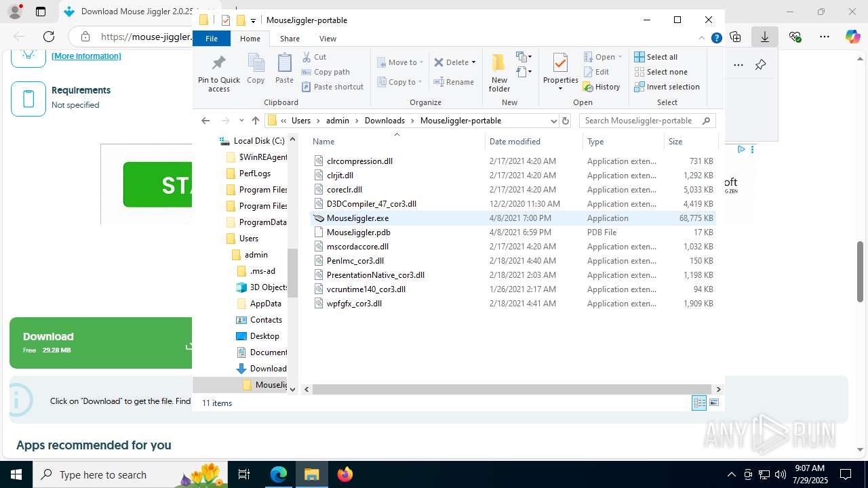Select coreclr.dll file

513,190
